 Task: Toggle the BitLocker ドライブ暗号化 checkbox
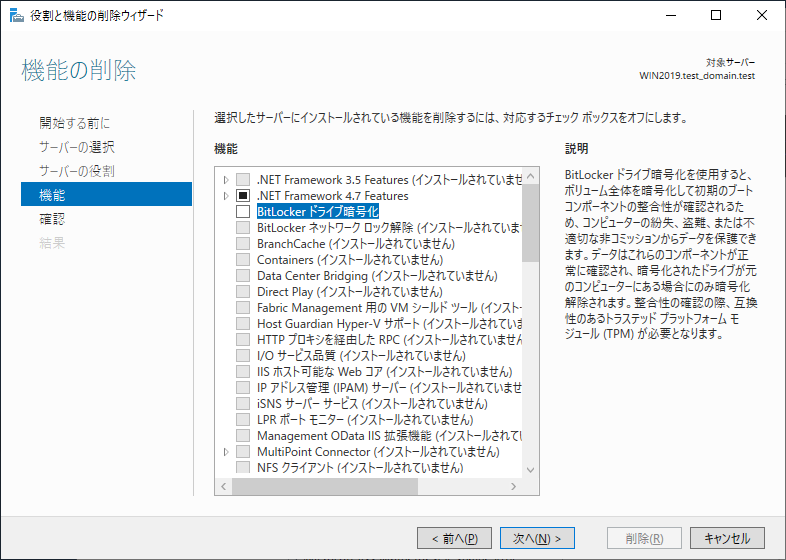tap(243, 212)
